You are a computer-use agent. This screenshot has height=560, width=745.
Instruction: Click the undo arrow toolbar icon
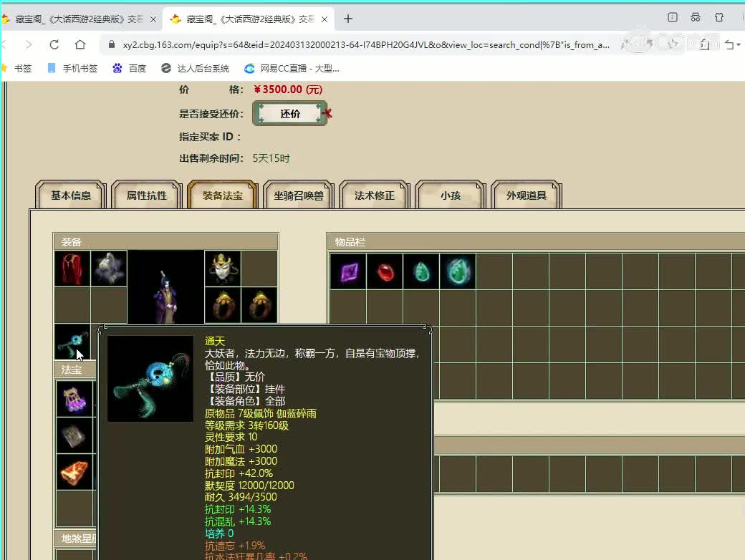(729, 44)
